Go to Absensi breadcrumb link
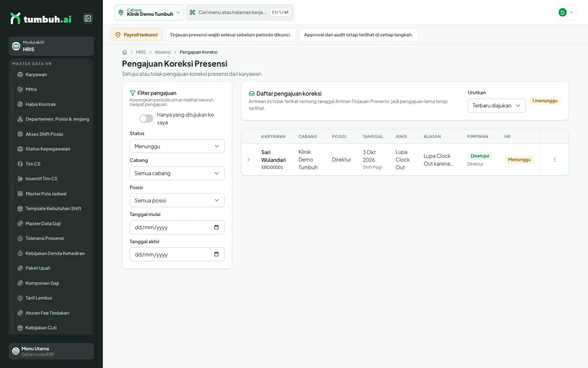 click(x=162, y=52)
